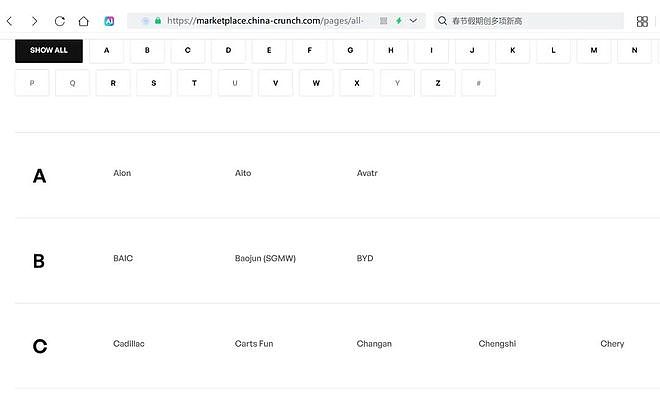Click the green padlock site security icon
The width and height of the screenshot is (660, 395).
coord(158,21)
